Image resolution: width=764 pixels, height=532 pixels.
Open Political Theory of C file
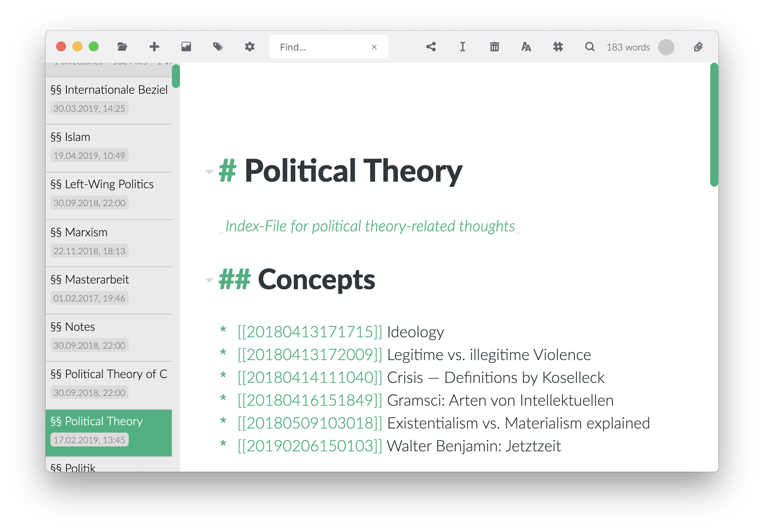pyautogui.click(x=109, y=385)
